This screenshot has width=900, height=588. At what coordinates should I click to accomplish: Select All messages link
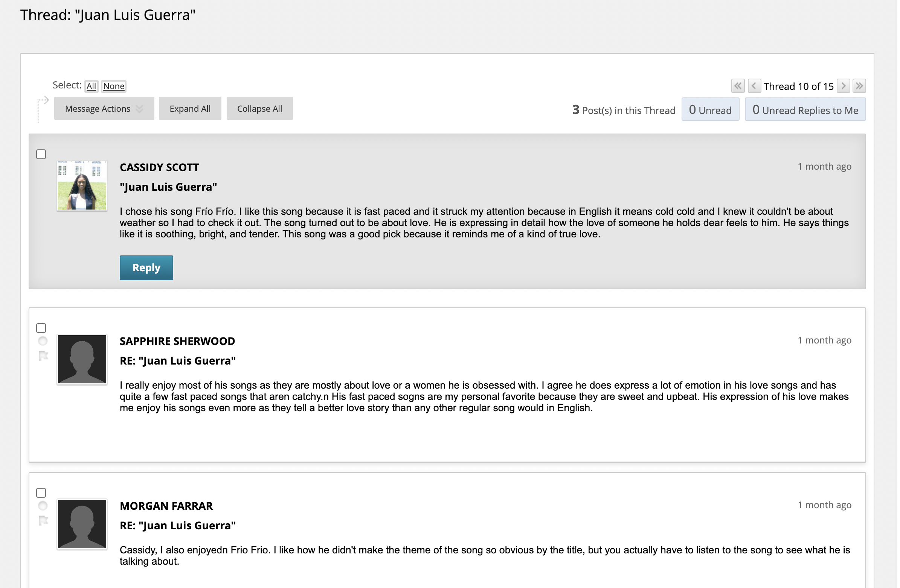tap(91, 86)
